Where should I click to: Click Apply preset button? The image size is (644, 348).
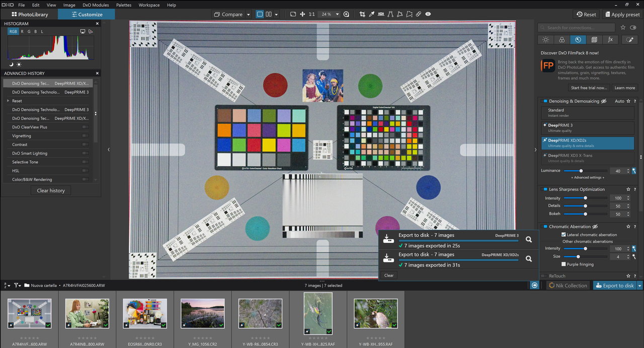coord(622,15)
